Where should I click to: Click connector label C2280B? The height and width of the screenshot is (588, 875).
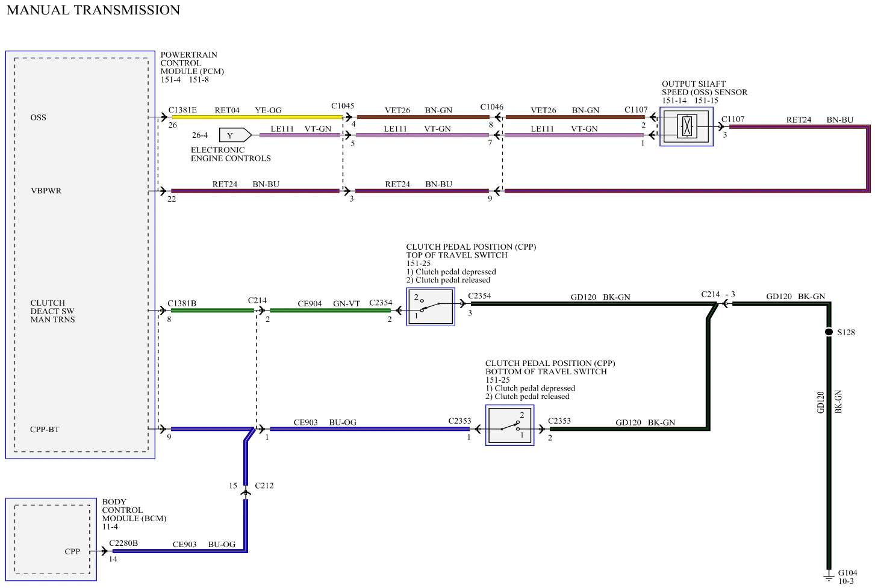click(x=123, y=543)
